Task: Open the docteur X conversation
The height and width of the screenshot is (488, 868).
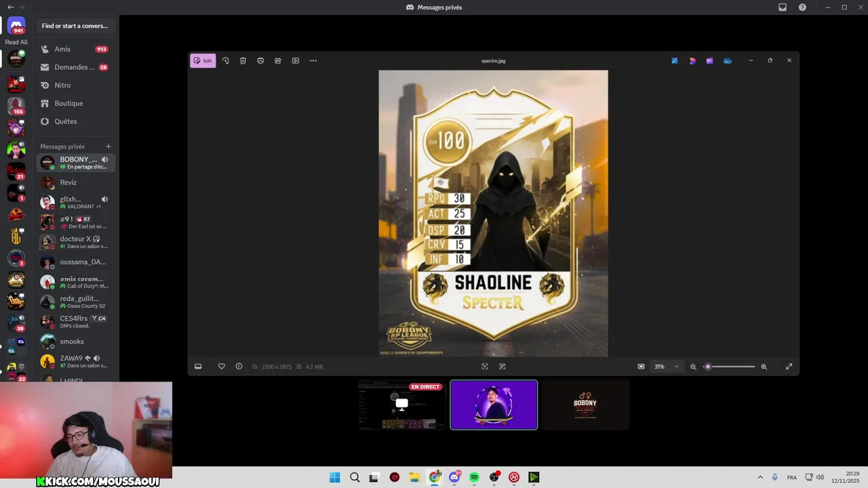Action: click(x=75, y=242)
